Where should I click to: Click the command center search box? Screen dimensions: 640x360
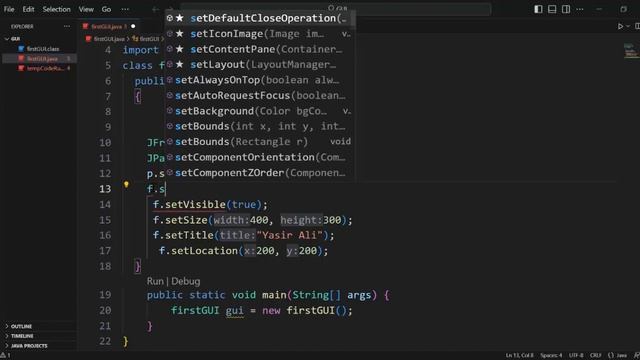(337, 9)
